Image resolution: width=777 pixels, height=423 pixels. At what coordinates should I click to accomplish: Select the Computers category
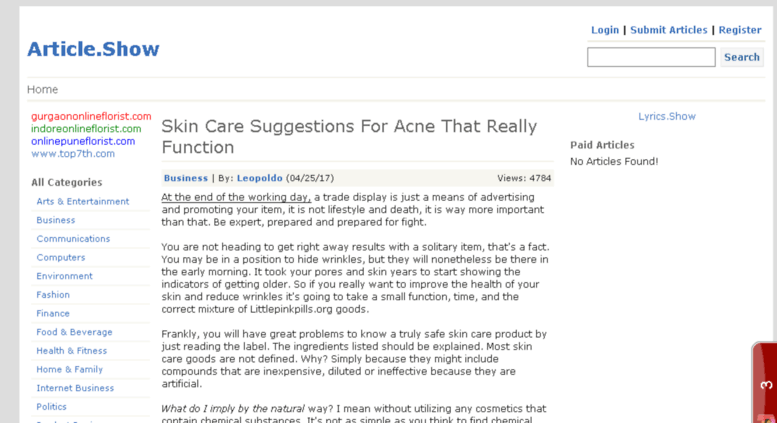point(61,258)
